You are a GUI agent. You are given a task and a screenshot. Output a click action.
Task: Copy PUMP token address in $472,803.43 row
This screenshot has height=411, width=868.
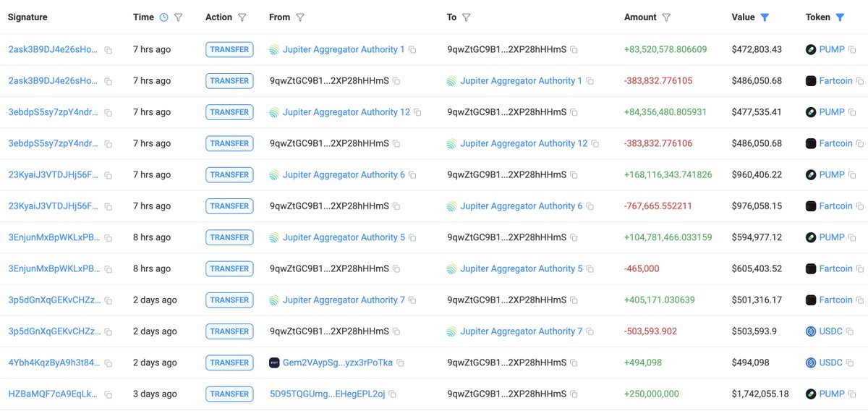pyautogui.click(x=852, y=50)
